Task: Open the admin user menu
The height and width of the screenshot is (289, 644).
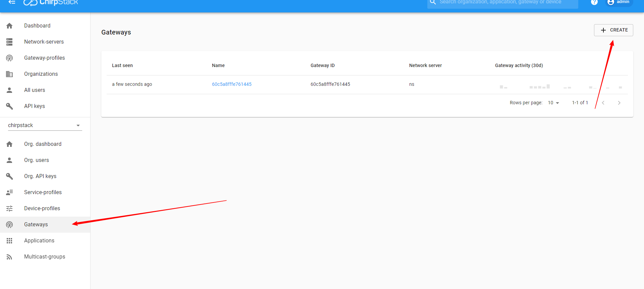Action: tap(619, 2)
